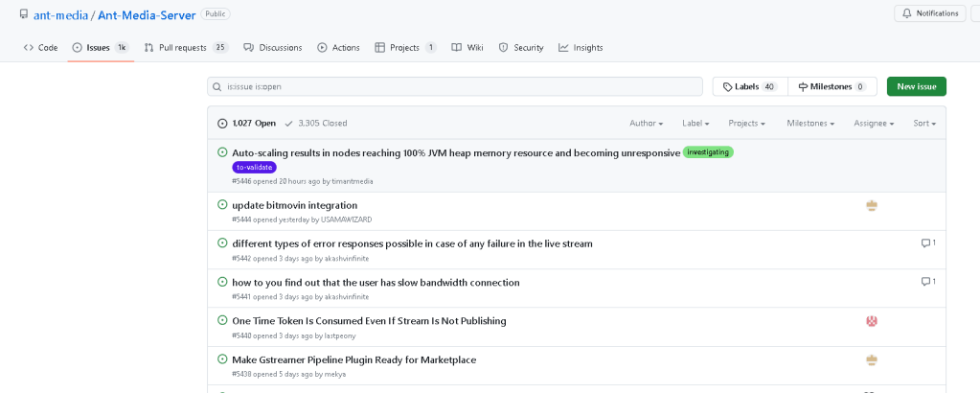
Task: Open the Discussions tab
Action: coord(273,48)
